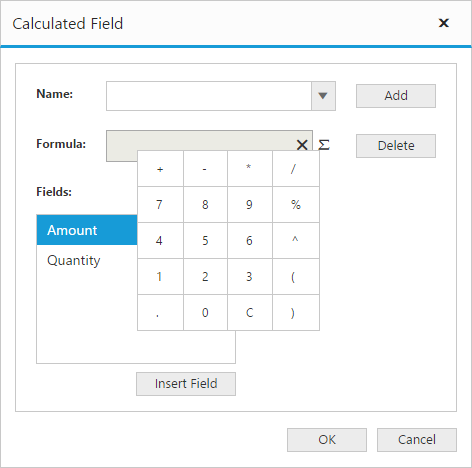Close the Calculated Field dialog
The height and width of the screenshot is (468, 472).
pos(444,23)
